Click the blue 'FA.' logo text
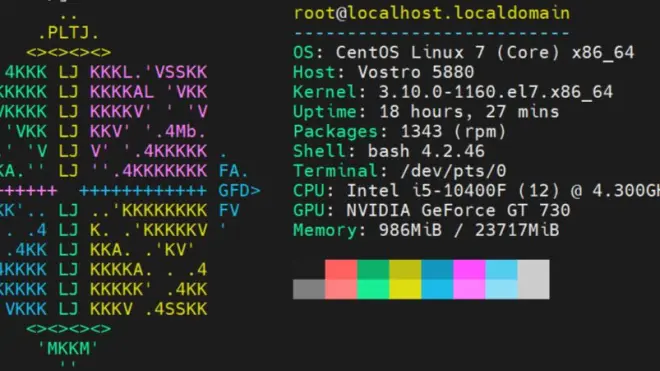The image size is (660, 371). click(x=234, y=171)
